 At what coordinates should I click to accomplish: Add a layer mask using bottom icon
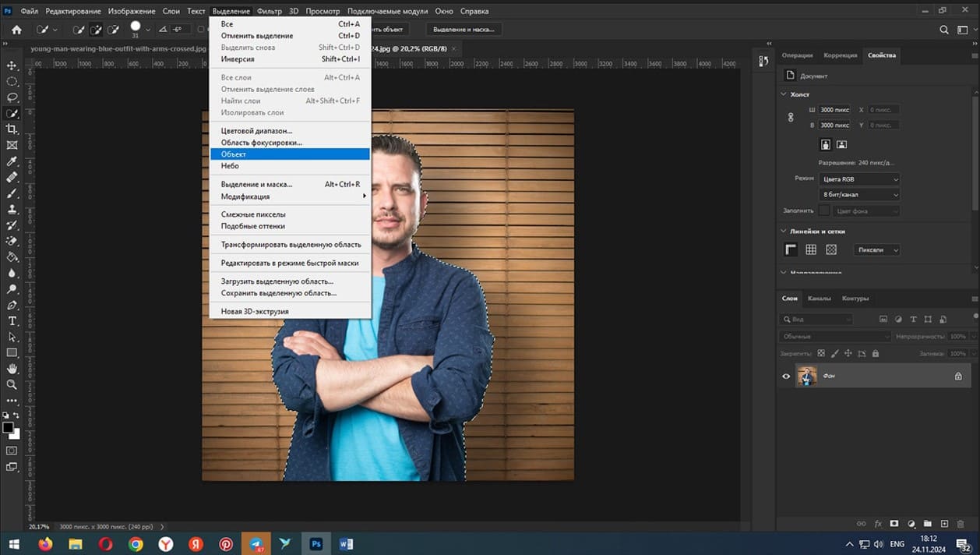[x=894, y=524]
